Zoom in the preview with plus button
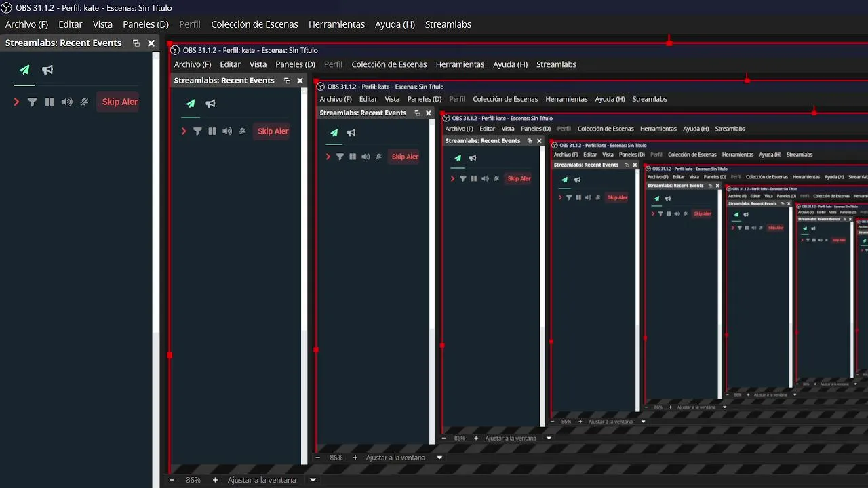The image size is (868, 488). (215, 480)
